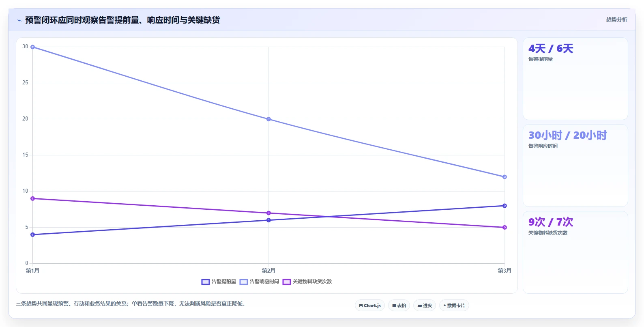This screenshot has height=327, width=644.
Task: Select the 9次 / 7次 metric card
Action: coord(575,252)
